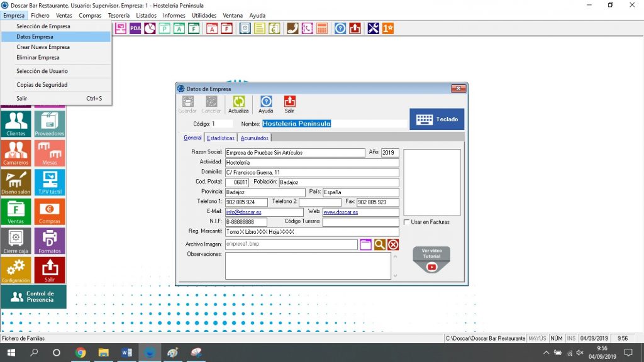The image size is (644, 362).
Task: Click the Observaciones text area
Action: point(308,266)
